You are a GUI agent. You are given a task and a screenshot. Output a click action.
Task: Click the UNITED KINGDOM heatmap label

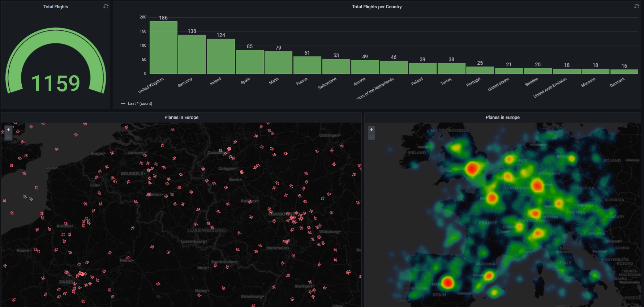451,131
